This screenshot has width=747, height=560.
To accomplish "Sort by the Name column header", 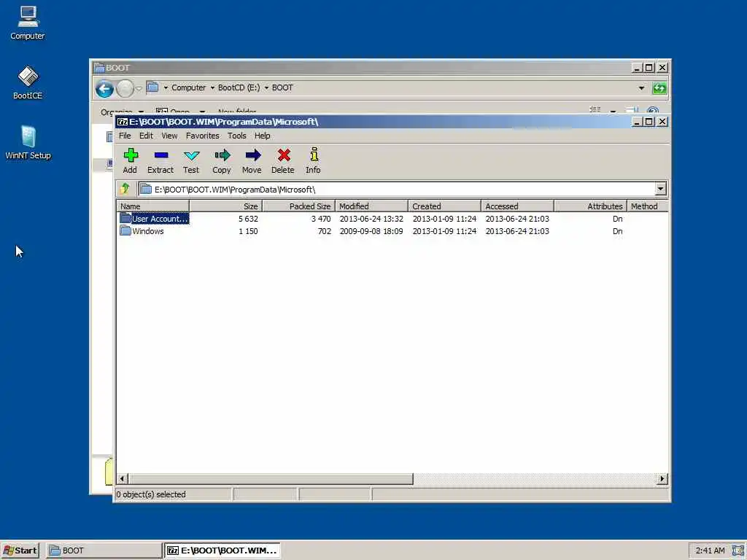I will tap(153, 206).
